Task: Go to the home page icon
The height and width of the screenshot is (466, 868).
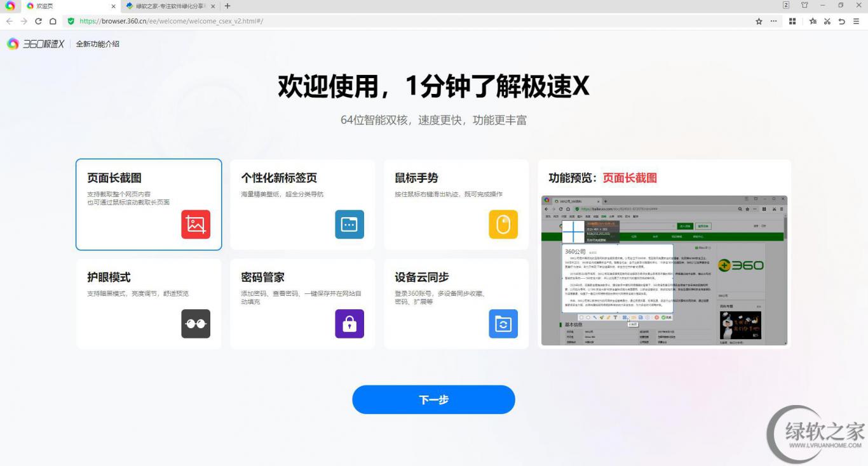Action: click(x=53, y=21)
